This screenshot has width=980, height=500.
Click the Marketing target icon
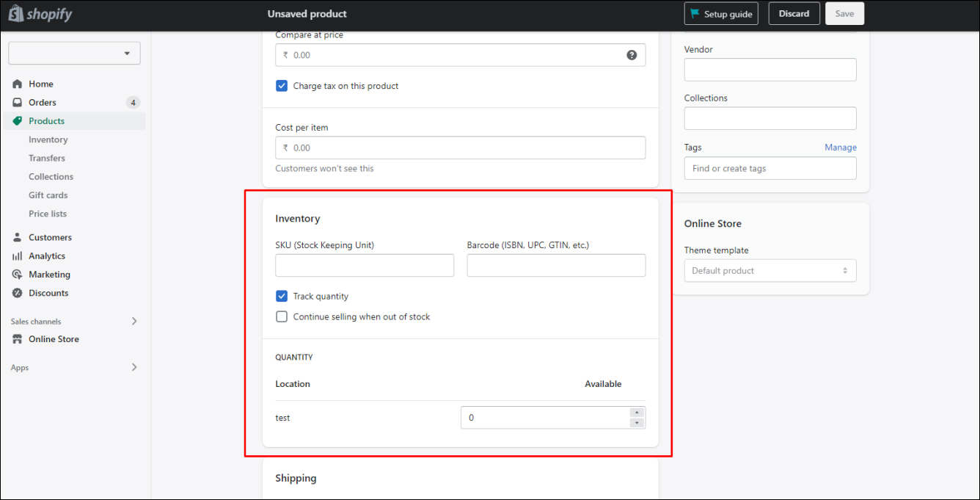click(x=18, y=275)
